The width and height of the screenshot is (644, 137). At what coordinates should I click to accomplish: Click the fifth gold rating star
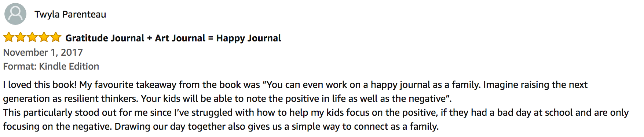pos(56,37)
